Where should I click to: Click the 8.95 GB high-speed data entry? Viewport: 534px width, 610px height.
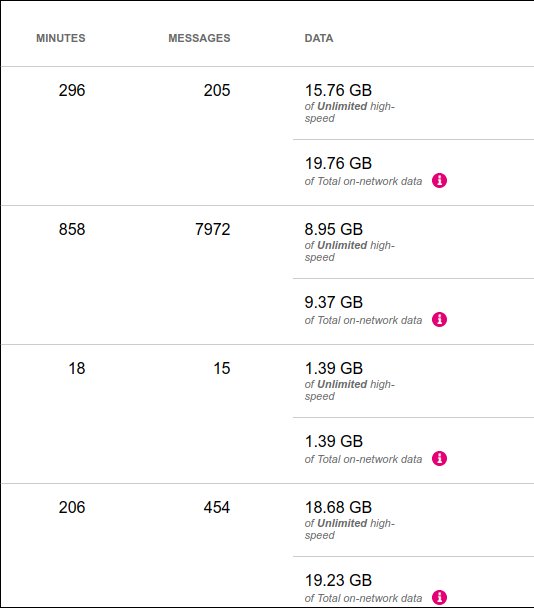334,229
